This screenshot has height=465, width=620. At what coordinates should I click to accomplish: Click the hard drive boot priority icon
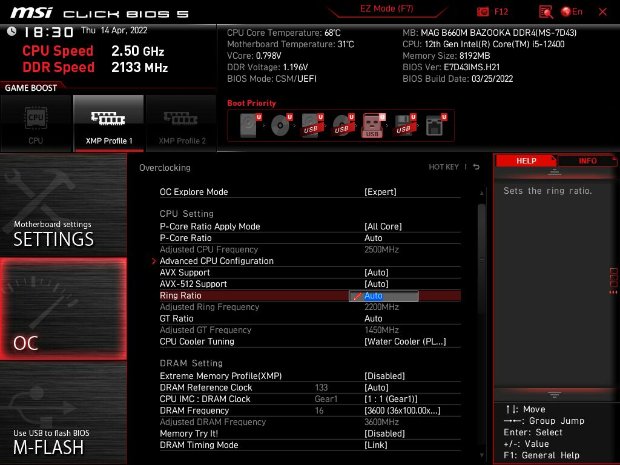click(x=251, y=125)
